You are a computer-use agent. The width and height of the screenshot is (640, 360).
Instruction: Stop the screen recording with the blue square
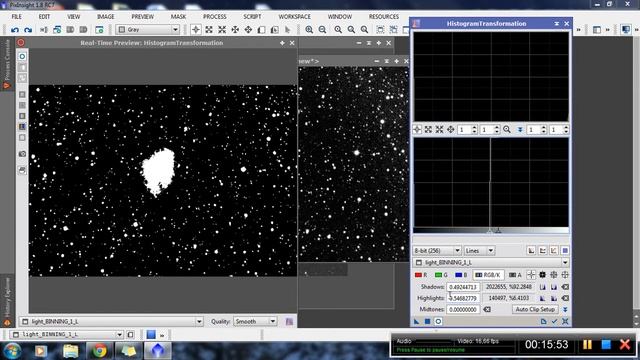click(606, 345)
